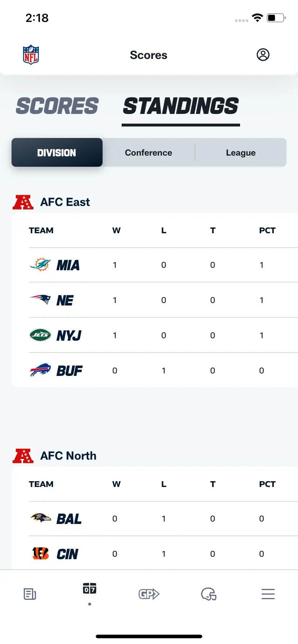Choose the DIVISION segment
This screenshot has height=644, width=298.
(57, 152)
